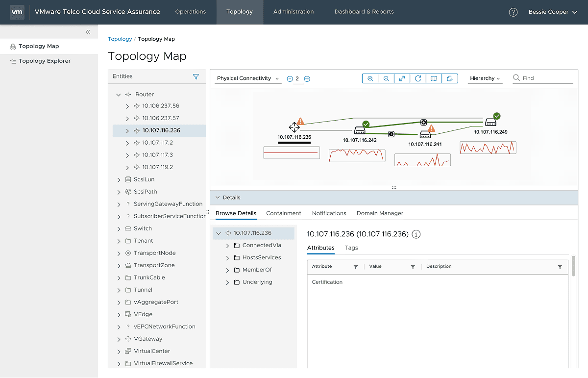Click the help question-mark icon in the header
Viewport: 588px width, 378px height.
pyautogui.click(x=513, y=12)
